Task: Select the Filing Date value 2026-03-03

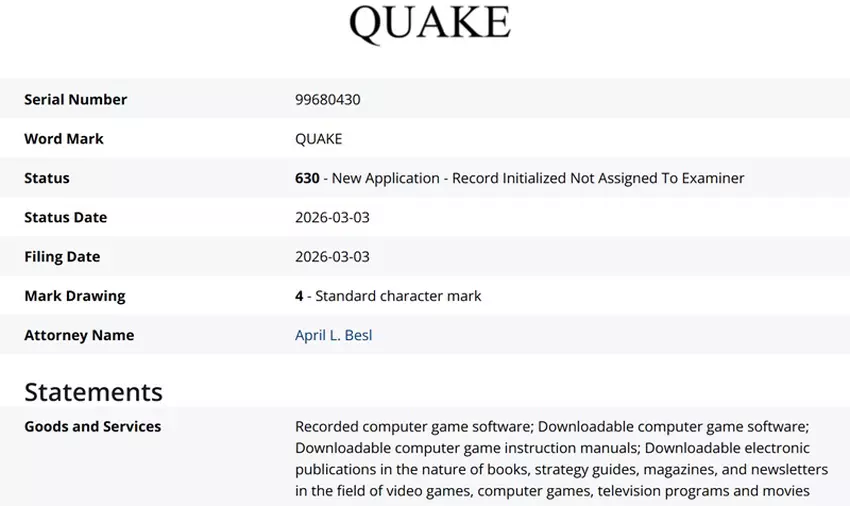Action: (x=332, y=257)
